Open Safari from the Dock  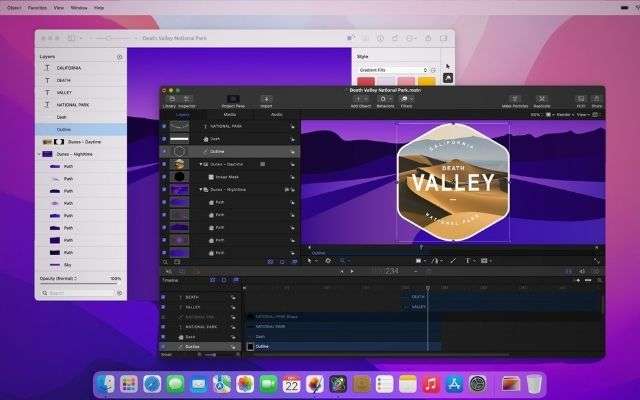152,384
